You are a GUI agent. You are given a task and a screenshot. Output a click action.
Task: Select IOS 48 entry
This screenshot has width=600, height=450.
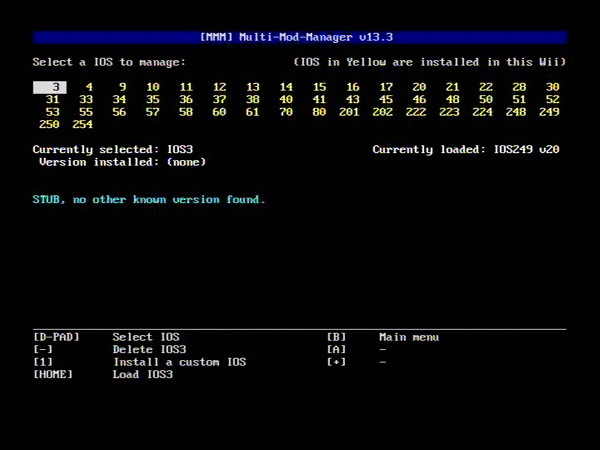[452, 99]
